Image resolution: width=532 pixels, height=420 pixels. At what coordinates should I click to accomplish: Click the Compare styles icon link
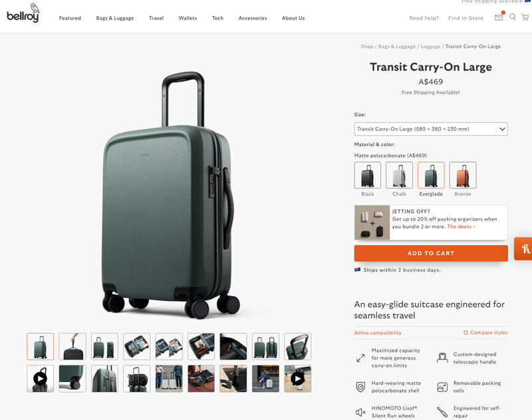(485, 332)
